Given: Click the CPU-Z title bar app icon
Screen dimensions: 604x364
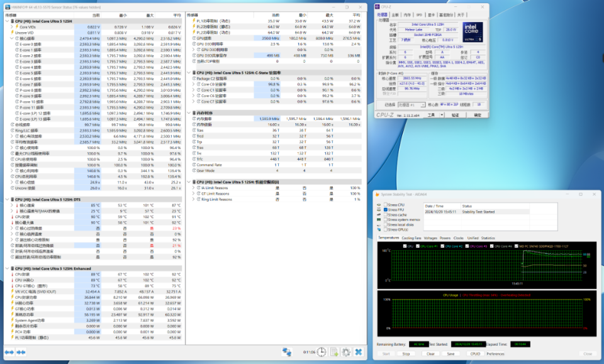Looking at the screenshot, I should (x=377, y=6).
